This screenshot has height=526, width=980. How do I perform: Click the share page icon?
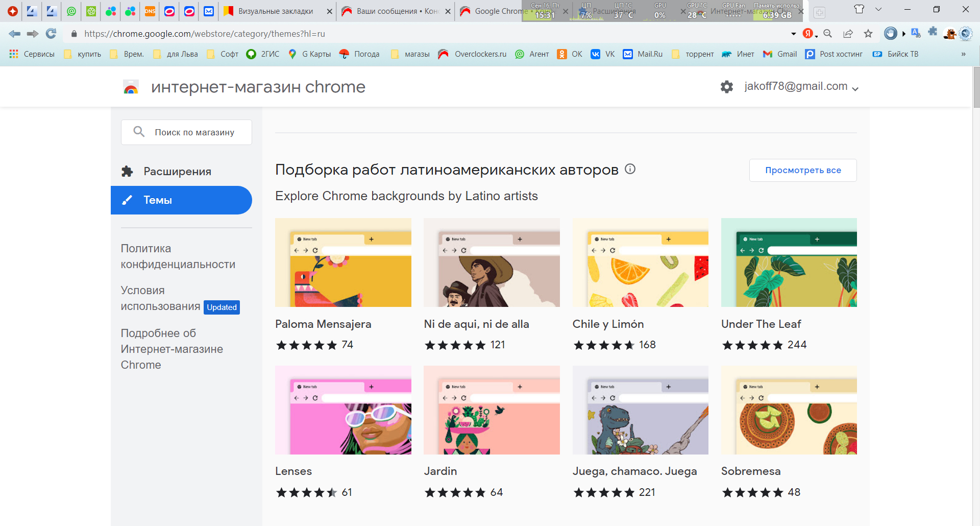tap(848, 34)
